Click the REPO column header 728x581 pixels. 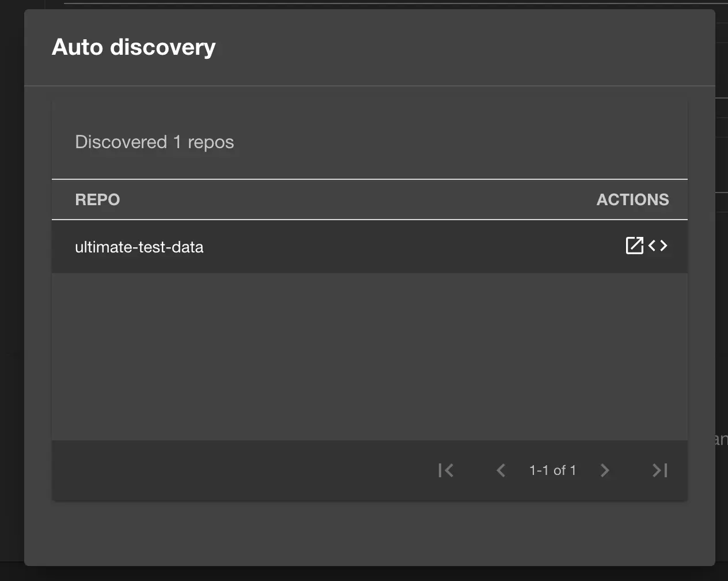97,199
